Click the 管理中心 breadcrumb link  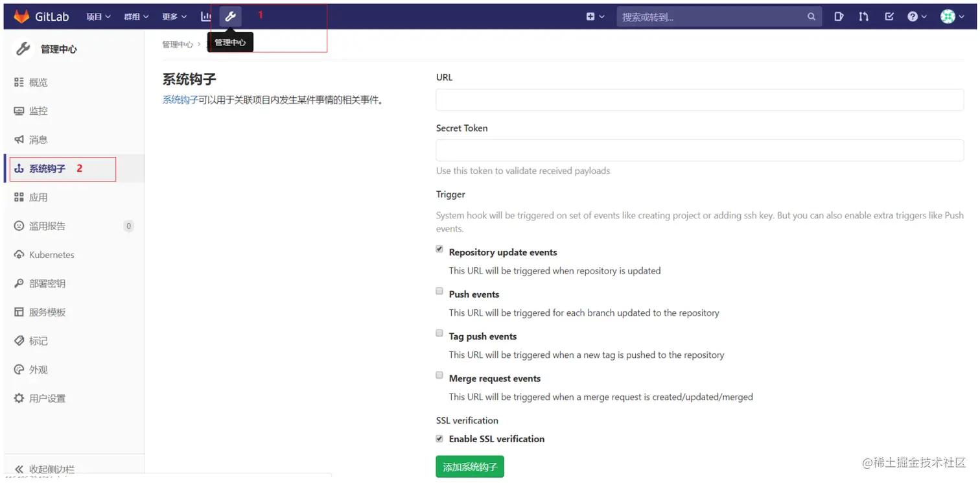pos(178,45)
